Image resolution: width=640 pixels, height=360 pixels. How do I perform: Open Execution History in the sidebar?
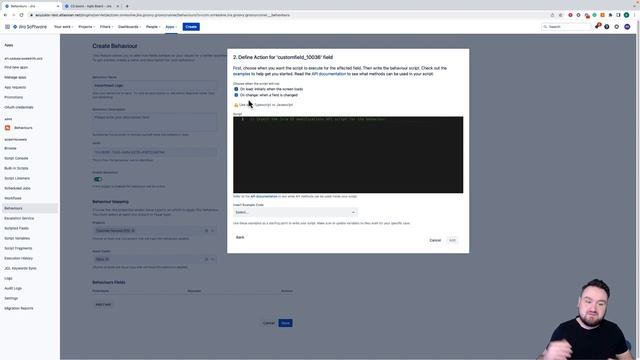click(x=19, y=258)
